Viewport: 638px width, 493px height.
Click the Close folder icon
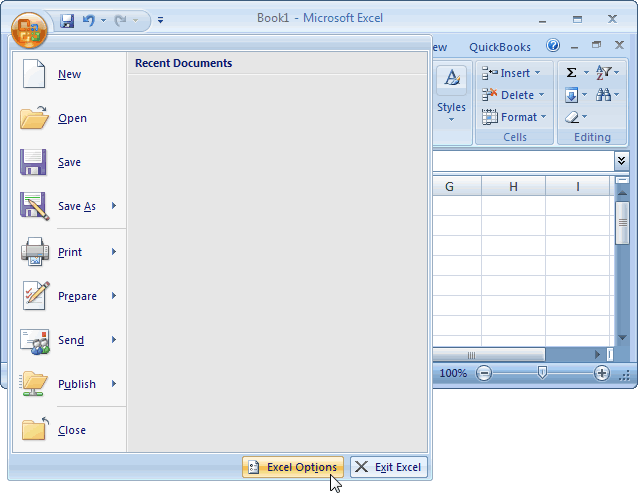(x=35, y=429)
